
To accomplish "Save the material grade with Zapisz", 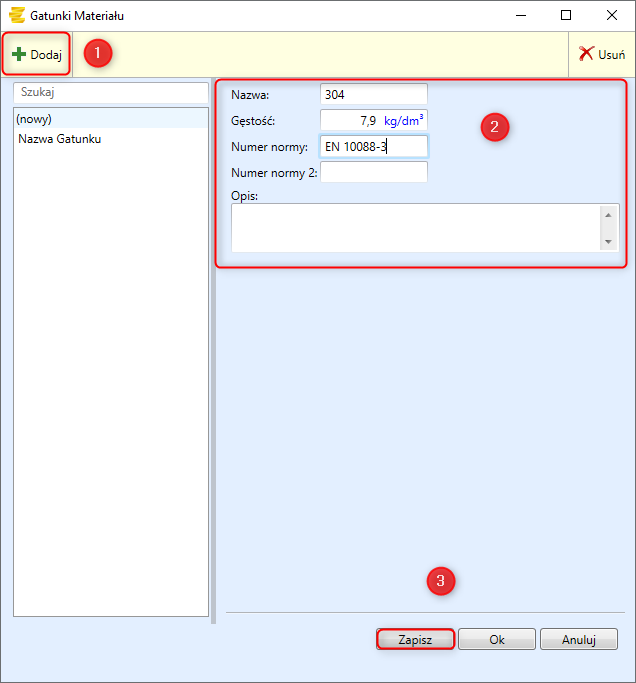I will click(x=415, y=639).
